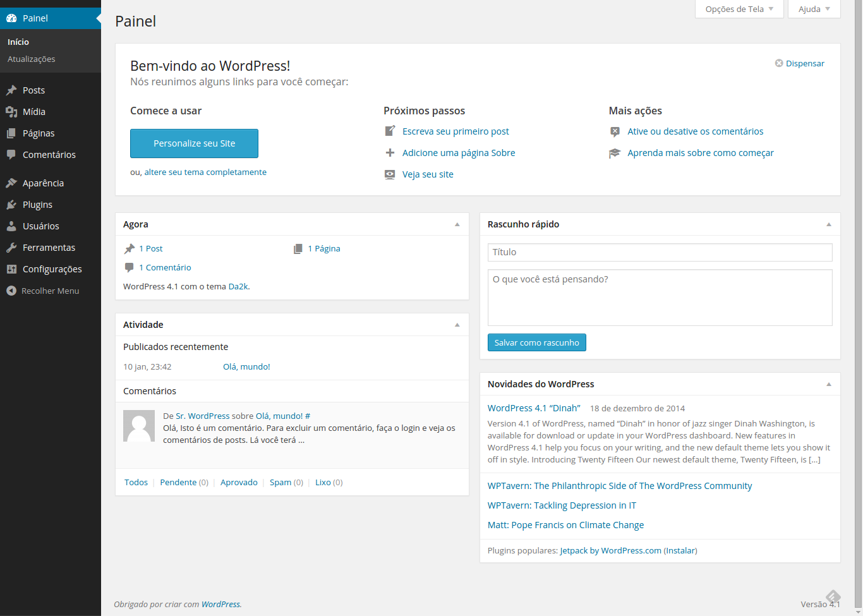863x616 pixels.
Task: Collapse the Rascunho rápido widget
Action: tap(829, 224)
